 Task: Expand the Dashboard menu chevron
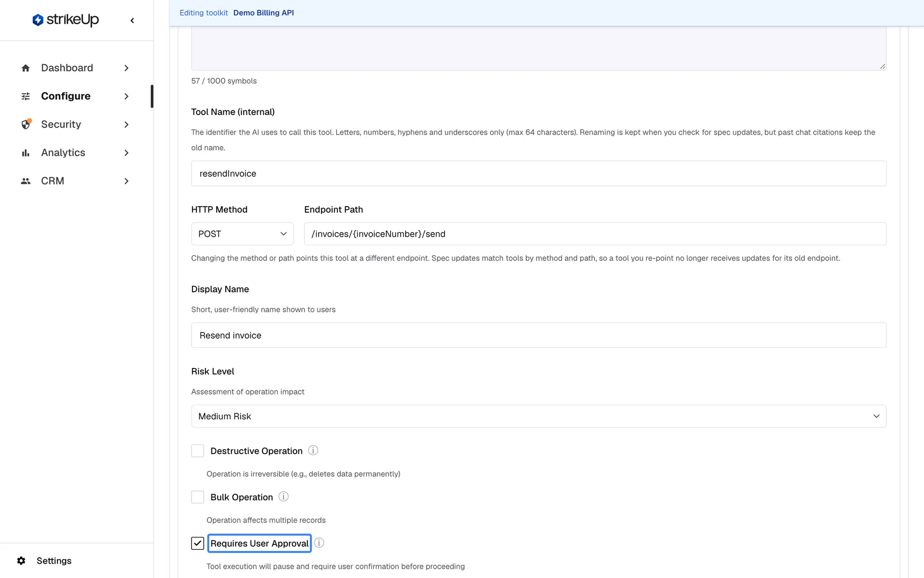click(x=126, y=68)
